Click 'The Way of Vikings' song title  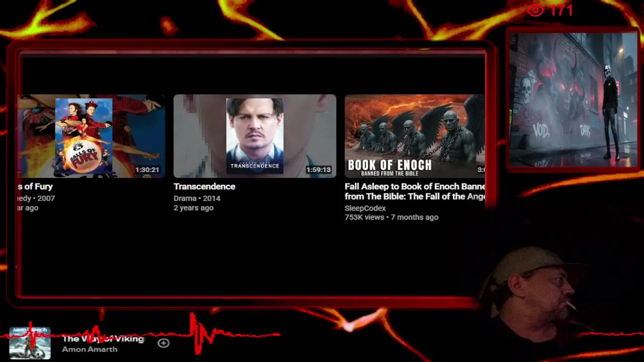point(103,339)
